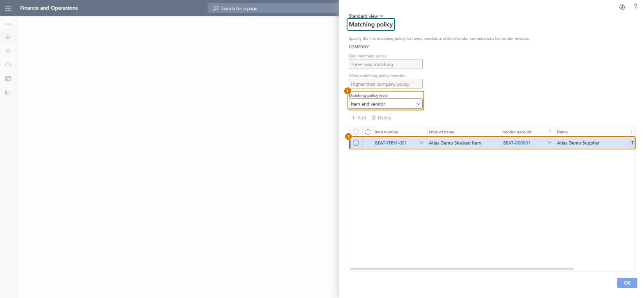Open the BEAT-ITEM-001 item number dropdown
644x298 pixels.
(421, 143)
